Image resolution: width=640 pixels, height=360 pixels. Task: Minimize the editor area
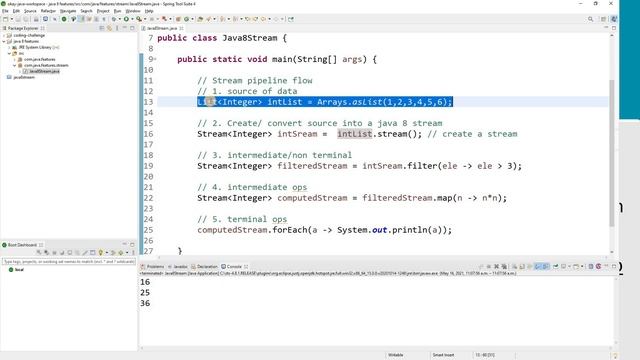[606, 28]
